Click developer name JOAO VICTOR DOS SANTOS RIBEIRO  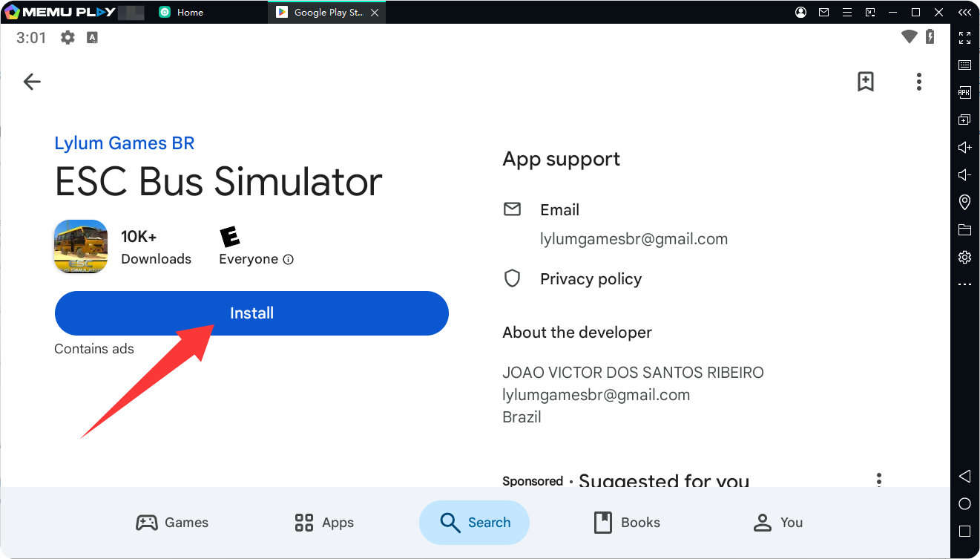pos(633,373)
